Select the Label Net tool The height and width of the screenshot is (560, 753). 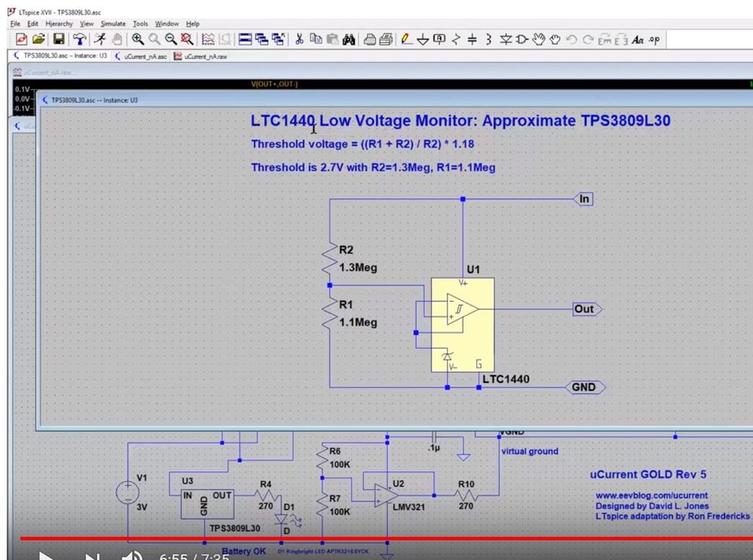[439, 40]
